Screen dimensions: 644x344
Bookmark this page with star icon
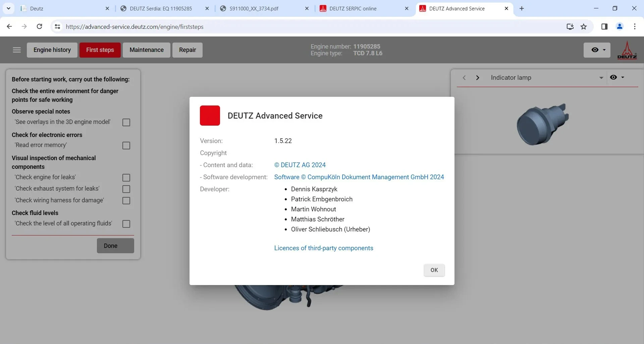(x=584, y=26)
